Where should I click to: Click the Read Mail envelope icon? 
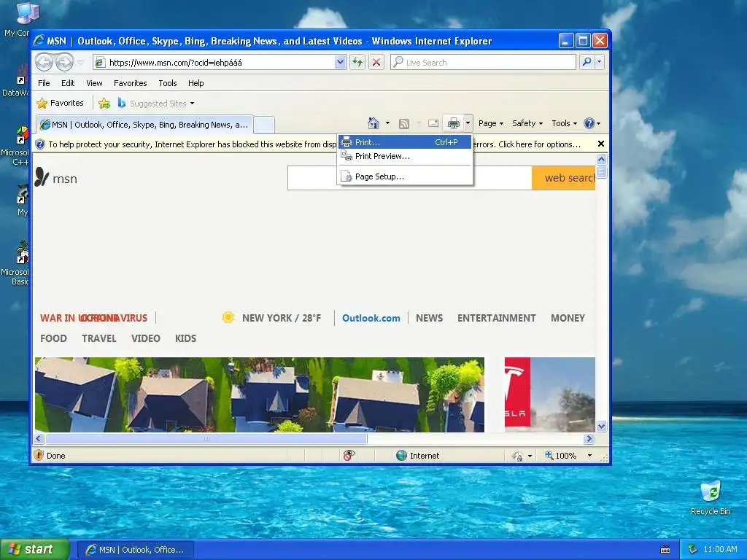(433, 123)
